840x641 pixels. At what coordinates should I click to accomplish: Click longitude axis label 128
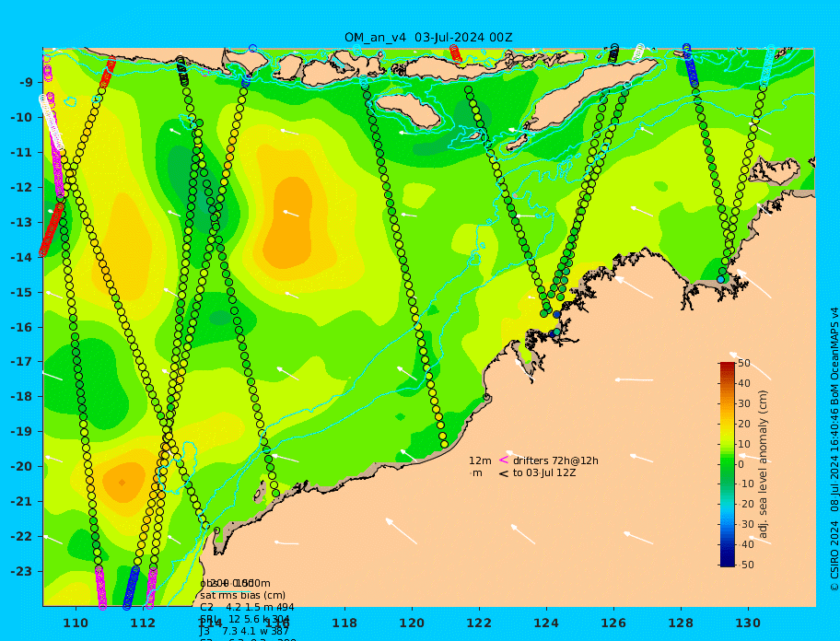point(681,623)
